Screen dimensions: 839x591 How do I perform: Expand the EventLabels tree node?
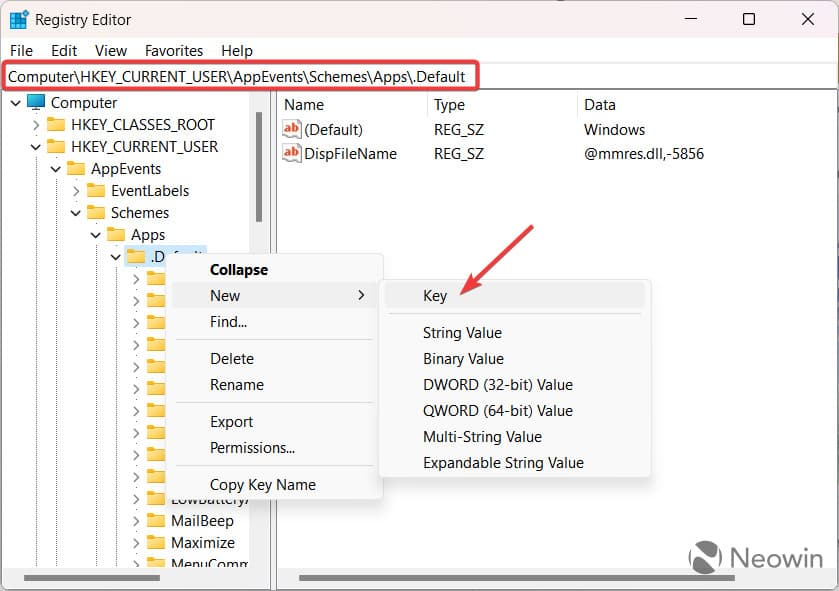pyautogui.click(x=76, y=191)
